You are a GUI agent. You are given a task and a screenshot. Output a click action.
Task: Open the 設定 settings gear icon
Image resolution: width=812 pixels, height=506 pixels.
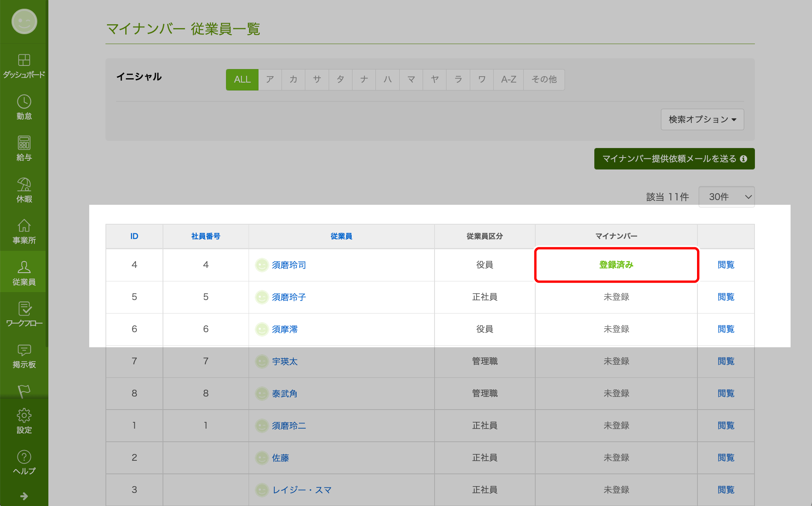pos(24,416)
